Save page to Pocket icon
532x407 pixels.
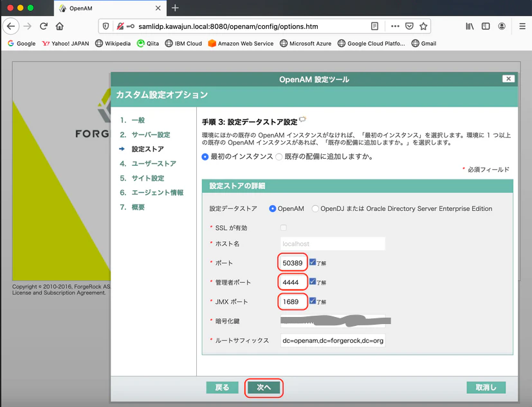[410, 26]
